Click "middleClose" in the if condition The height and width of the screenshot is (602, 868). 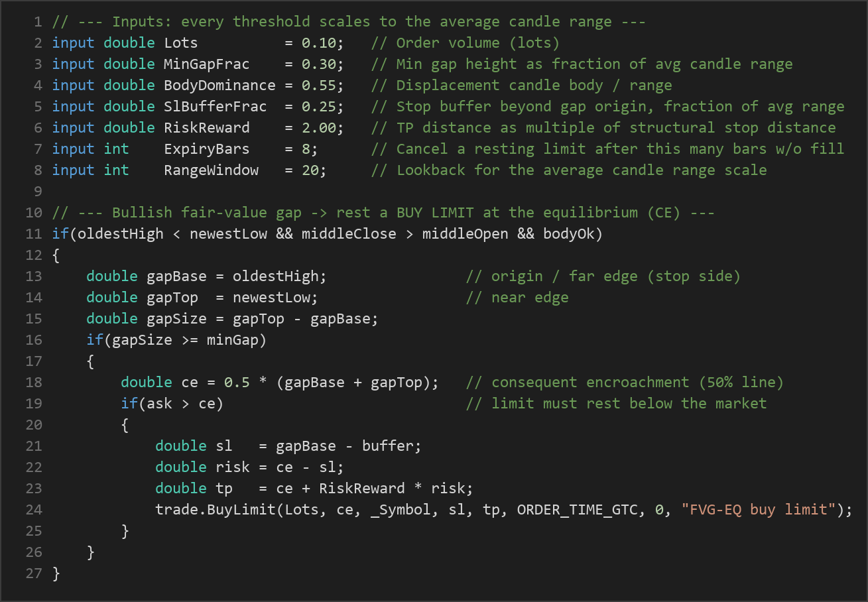tap(349, 234)
